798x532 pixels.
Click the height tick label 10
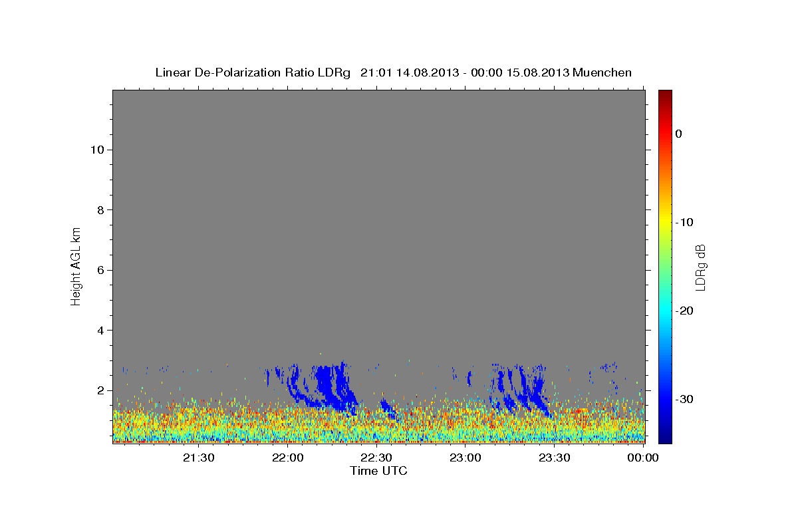(98, 150)
